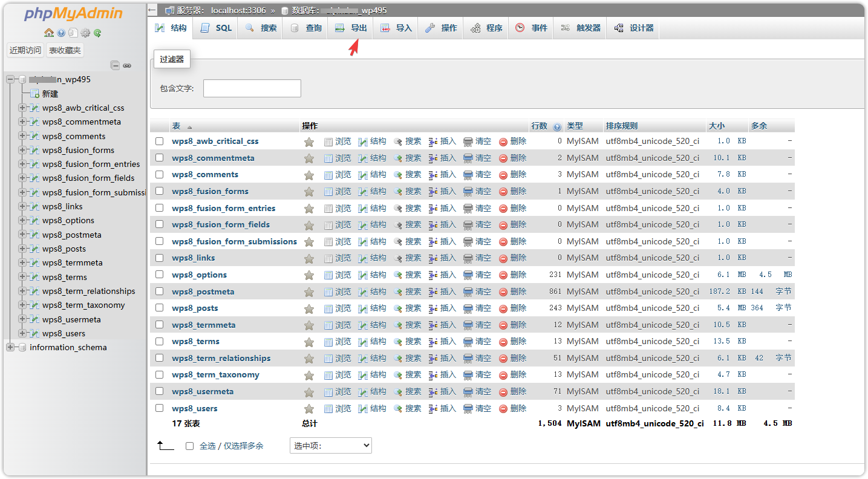This screenshot has height=479, width=868.
Task: Enable the 全选 check-all checkbox
Action: [x=189, y=446]
